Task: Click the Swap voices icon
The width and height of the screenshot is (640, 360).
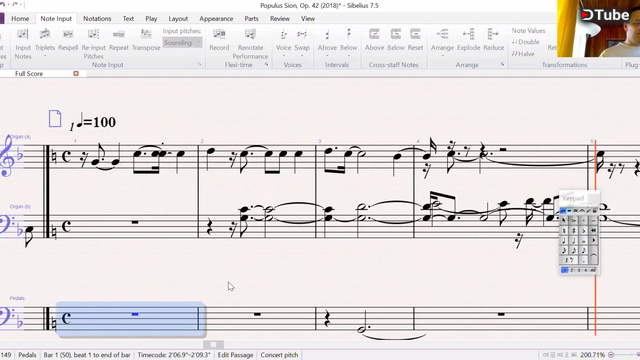Action: [302, 34]
